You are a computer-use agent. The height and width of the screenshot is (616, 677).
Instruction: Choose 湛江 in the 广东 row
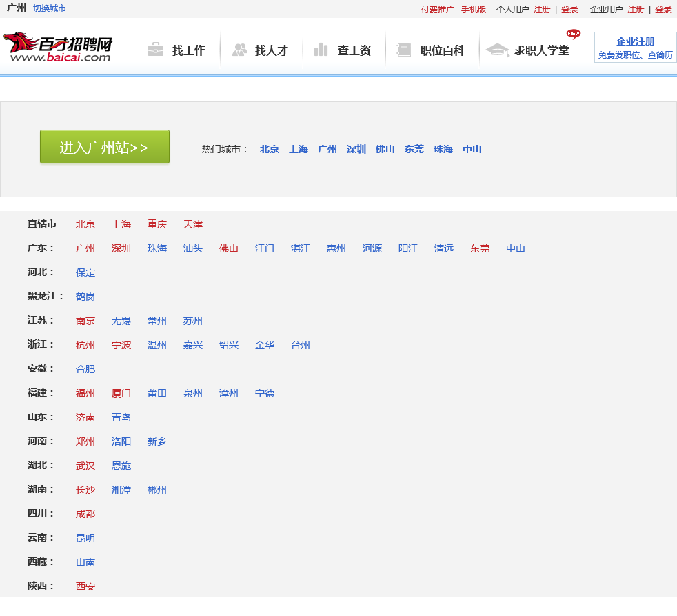click(x=300, y=248)
